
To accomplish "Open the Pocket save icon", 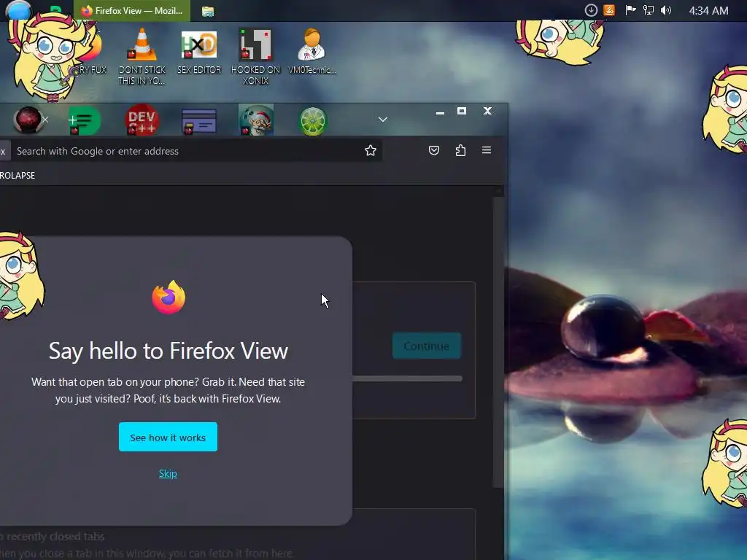I will click(x=433, y=150).
